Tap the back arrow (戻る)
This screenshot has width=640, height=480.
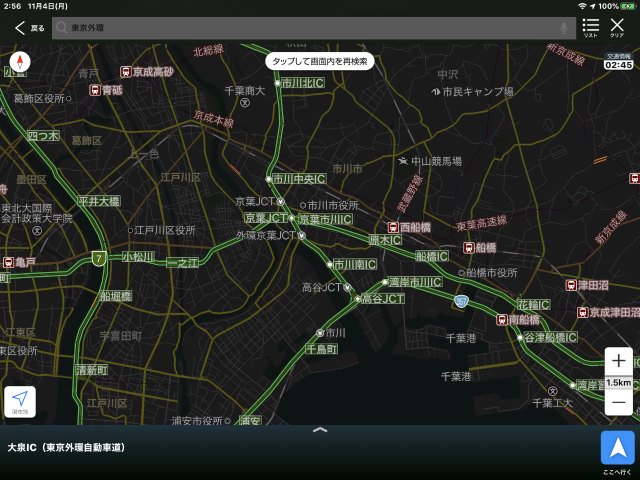[x=29, y=28]
